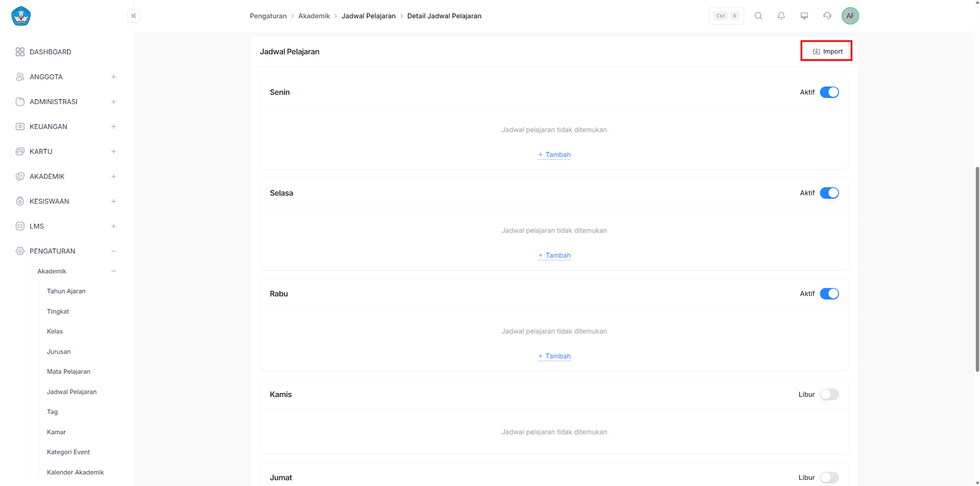Open the Kelas settings item
This screenshot has width=980, height=486.
tap(55, 332)
